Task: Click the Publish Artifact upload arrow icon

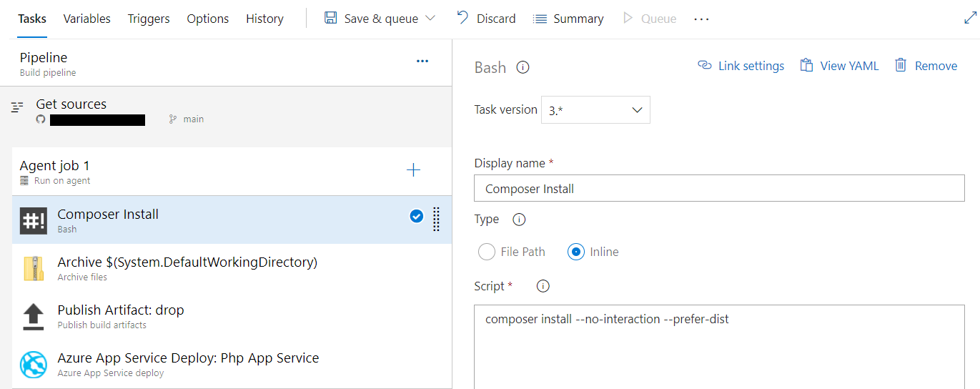Action: point(34,316)
